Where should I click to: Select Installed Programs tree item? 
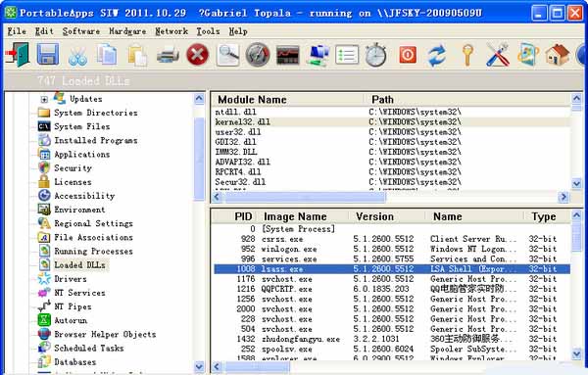pos(96,140)
